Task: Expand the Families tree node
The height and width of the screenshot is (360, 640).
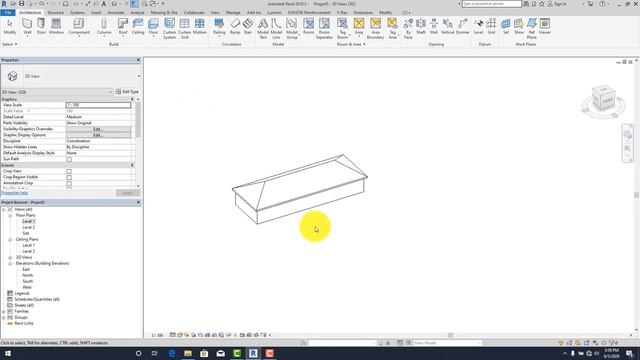Action: click(x=4, y=311)
